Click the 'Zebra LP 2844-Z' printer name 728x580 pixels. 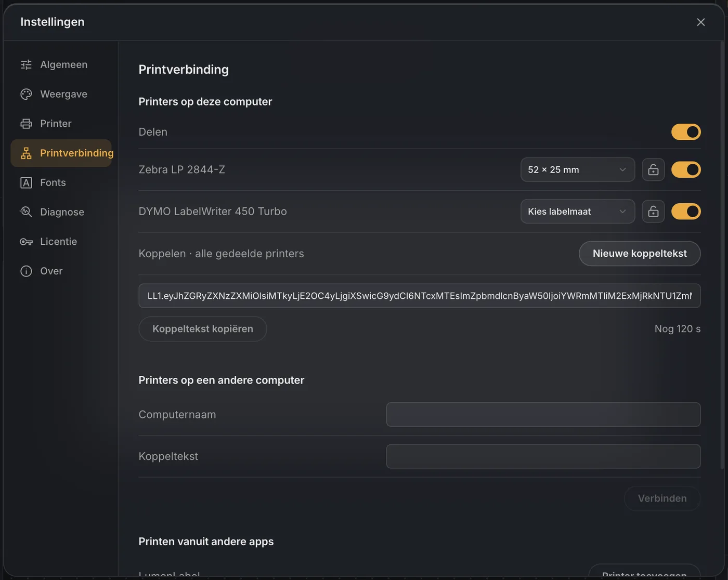(181, 169)
